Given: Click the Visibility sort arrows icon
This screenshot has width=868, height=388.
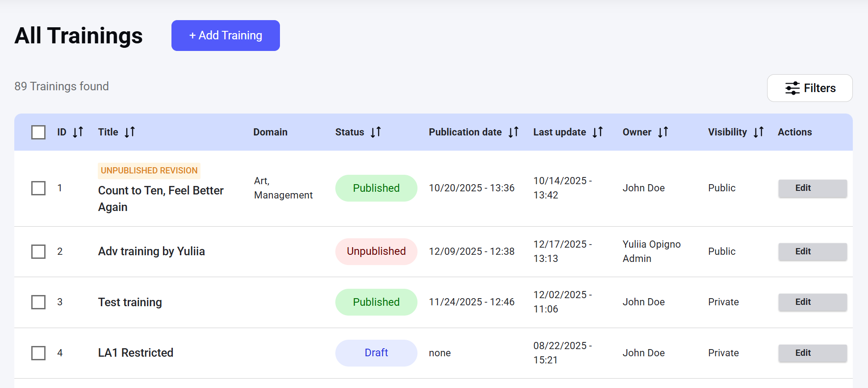Looking at the screenshot, I should 759,132.
